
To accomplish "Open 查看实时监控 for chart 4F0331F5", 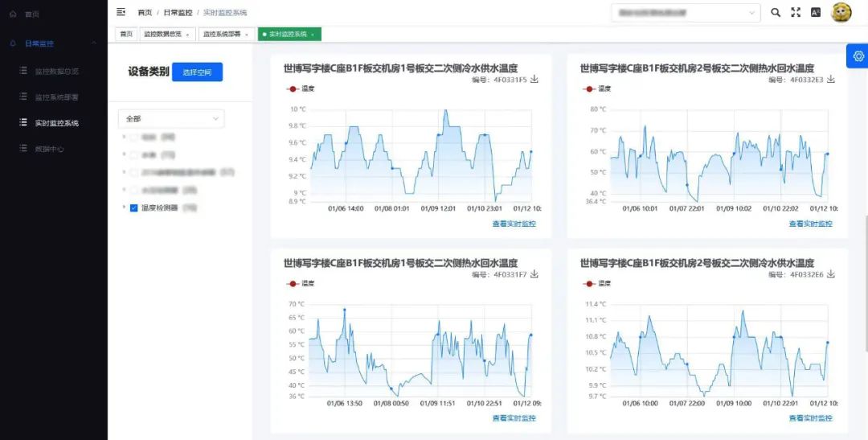I will (514, 224).
